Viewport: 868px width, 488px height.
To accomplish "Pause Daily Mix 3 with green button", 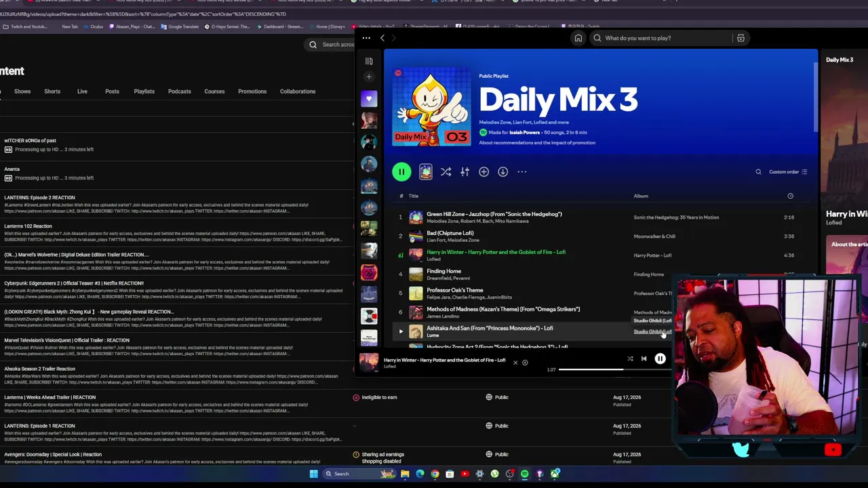I will 401,172.
